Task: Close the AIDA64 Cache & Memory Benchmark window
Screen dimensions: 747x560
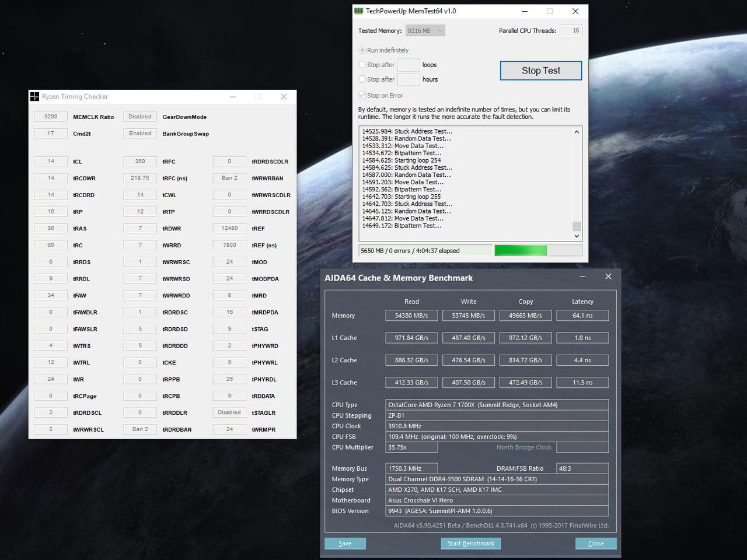Action: pyautogui.click(x=608, y=277)
